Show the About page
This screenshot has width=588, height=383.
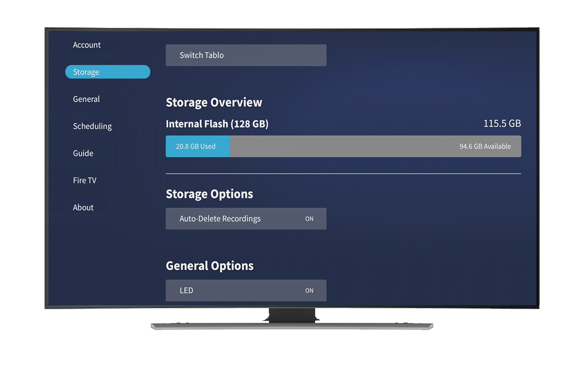(83, 207)
